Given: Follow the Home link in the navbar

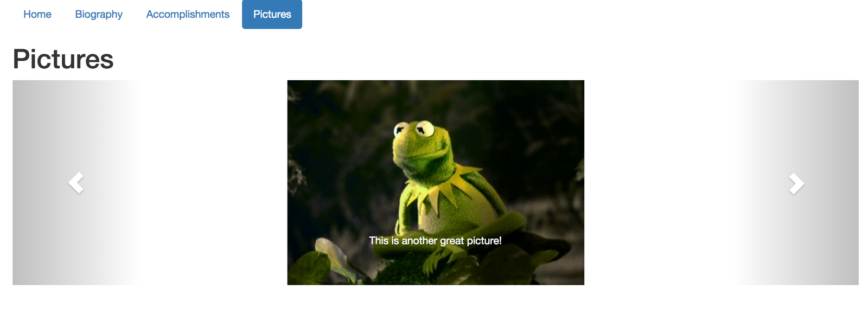Looking at the screenshot, I should (37, 14).
